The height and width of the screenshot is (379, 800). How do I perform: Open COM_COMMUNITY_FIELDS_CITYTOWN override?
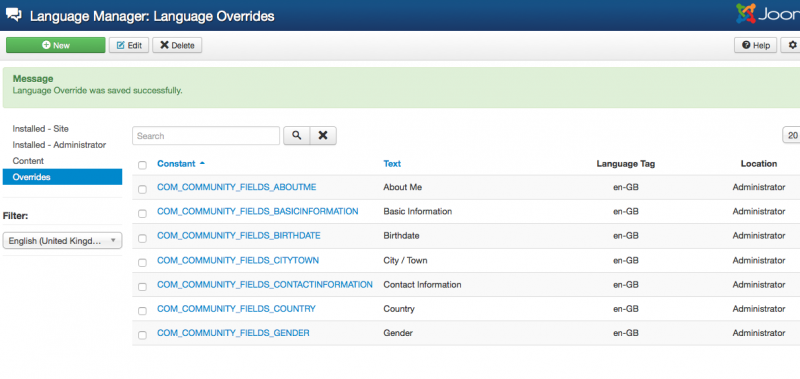[238, 260]
